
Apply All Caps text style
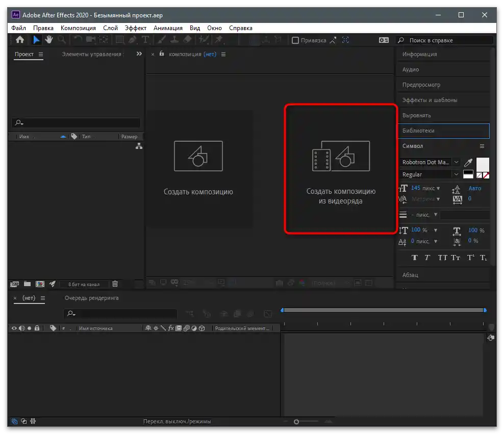point(443,258)
